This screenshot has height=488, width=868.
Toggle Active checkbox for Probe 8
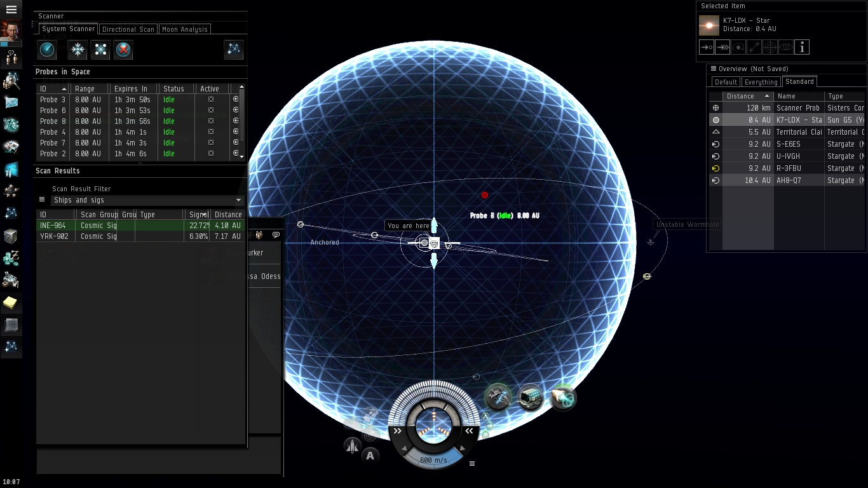[x=211, y=121]
